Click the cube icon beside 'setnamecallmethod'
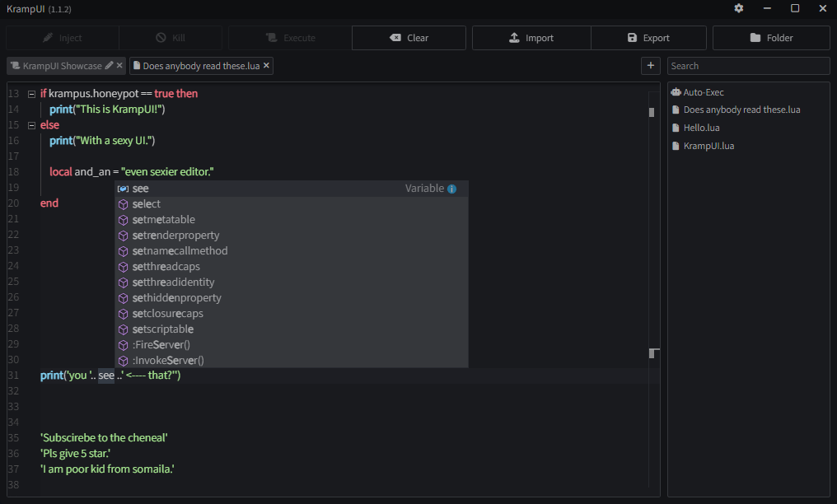The image size is (837, 504). point(124,251)
